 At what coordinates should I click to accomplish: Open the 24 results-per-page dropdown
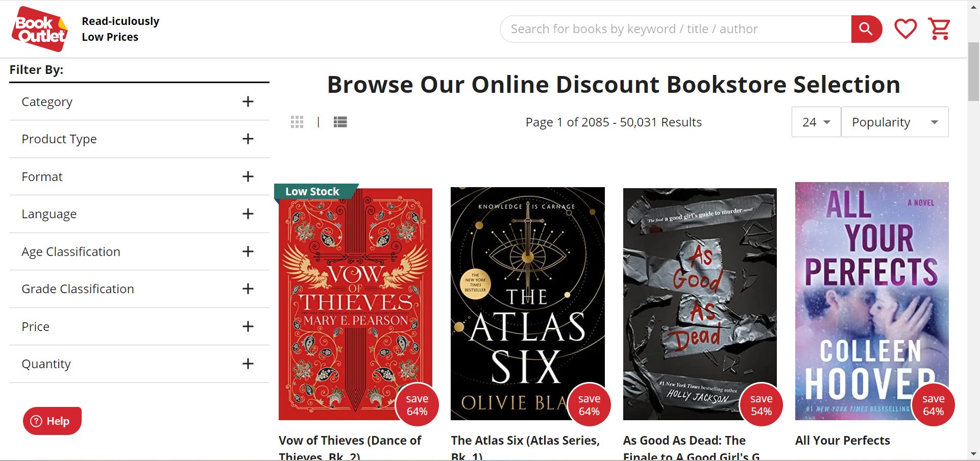pyautogui.click(x=816, y=122)
